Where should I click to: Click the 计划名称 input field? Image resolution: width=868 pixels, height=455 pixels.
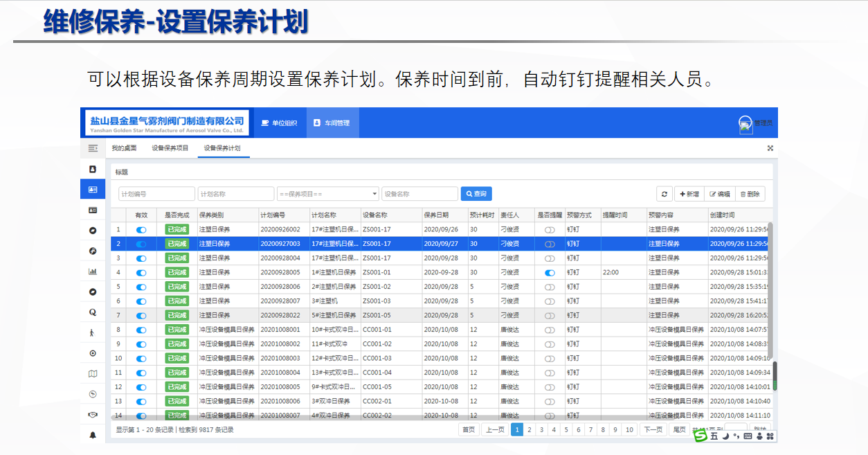click(236, 194)
